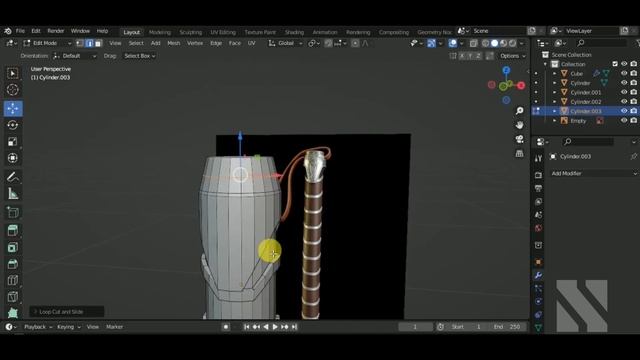Click the pan hand viewport icon

tap(519, 125)
